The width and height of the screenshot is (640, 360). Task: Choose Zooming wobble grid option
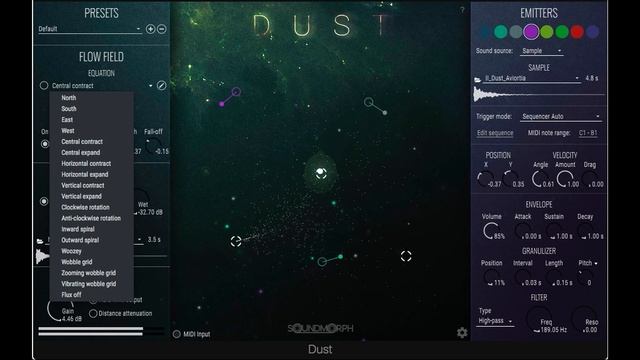coord(89,273)
